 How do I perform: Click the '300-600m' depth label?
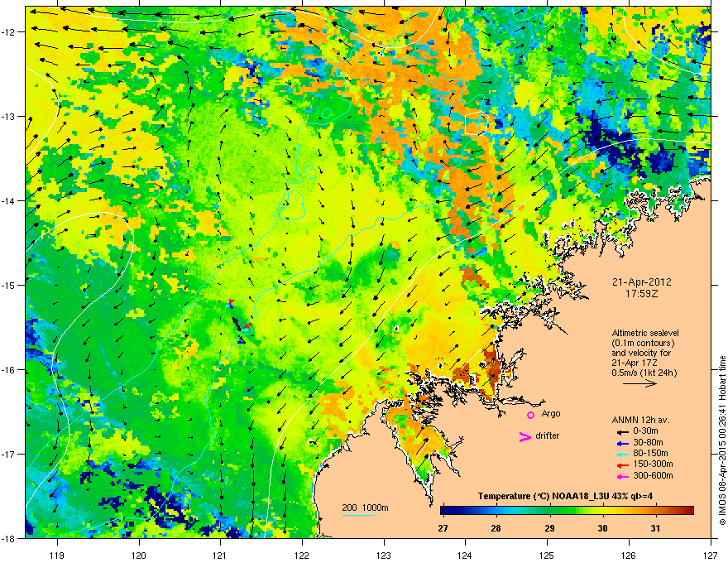coord(653,476)
